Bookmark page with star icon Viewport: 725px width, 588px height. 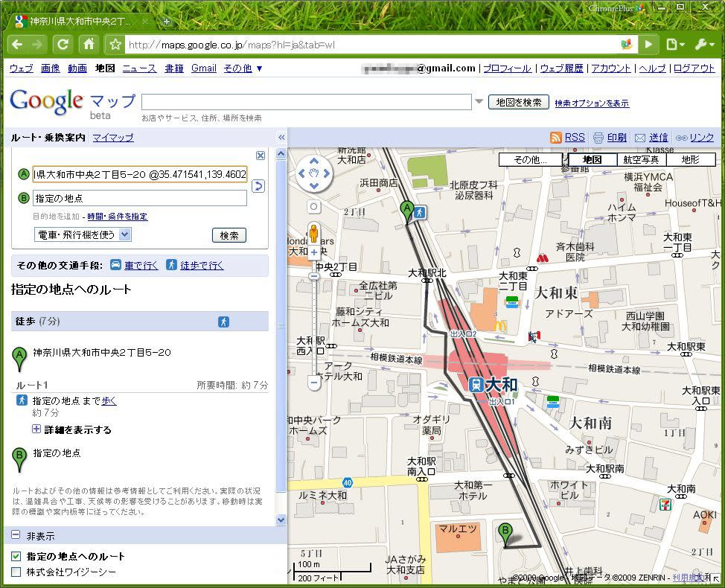(x=115, y=45)
